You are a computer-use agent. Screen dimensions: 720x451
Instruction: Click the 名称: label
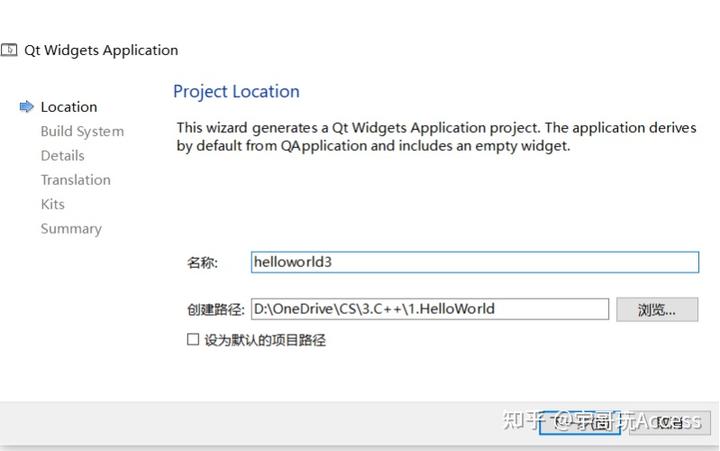click(202, 262)
